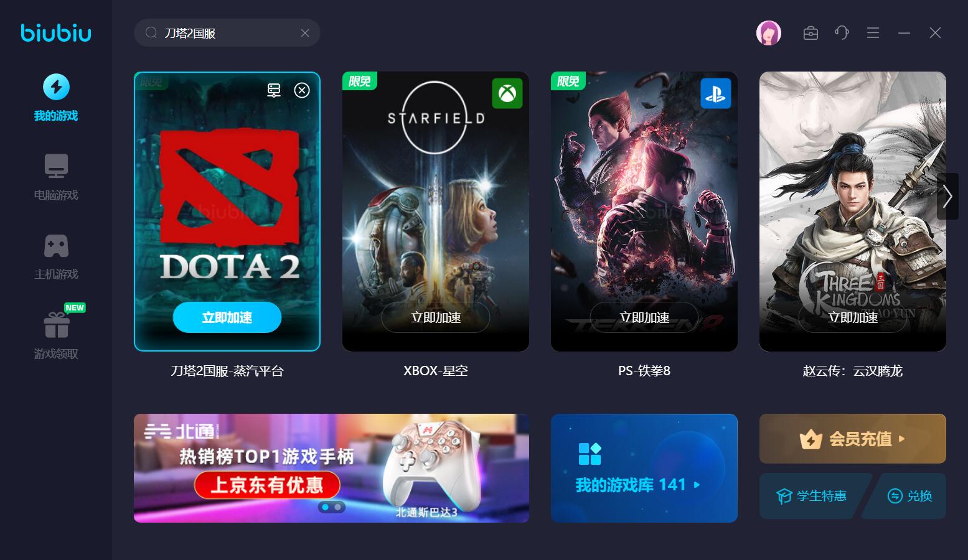The image size is (968, 560).
Task: Click the user avatar picture
Action: 769,33
